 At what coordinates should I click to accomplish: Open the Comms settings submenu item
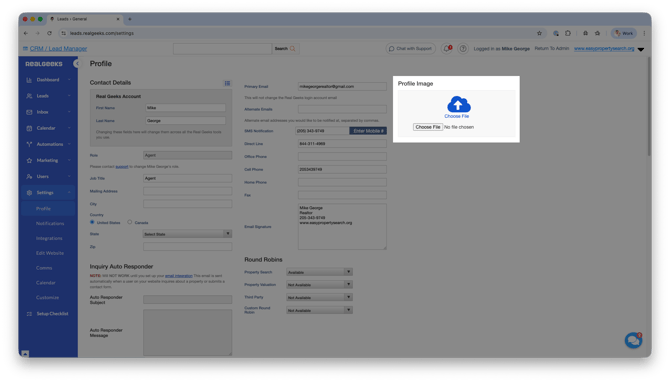click(44, 268)
